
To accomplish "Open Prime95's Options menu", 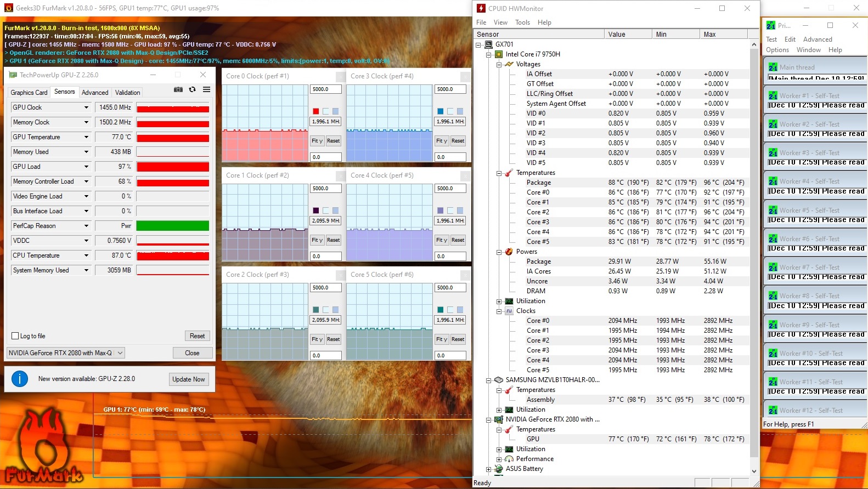I will (777, 50).
